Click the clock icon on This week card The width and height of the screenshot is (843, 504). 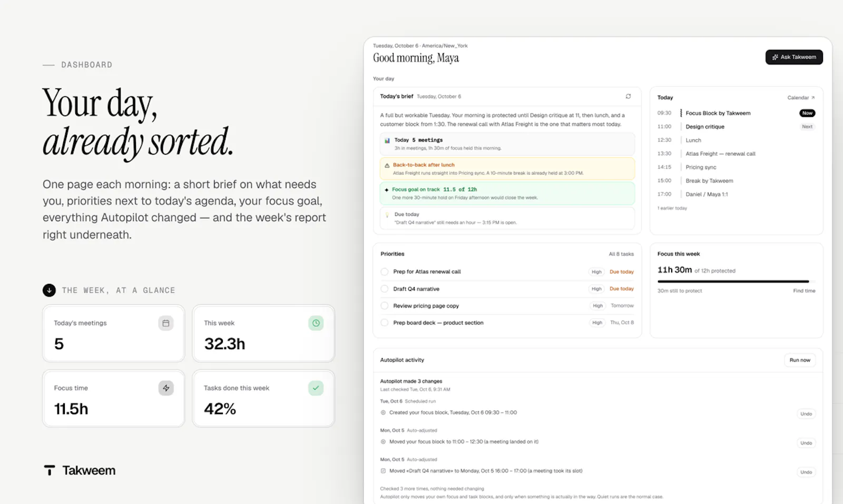click(316, 323)
